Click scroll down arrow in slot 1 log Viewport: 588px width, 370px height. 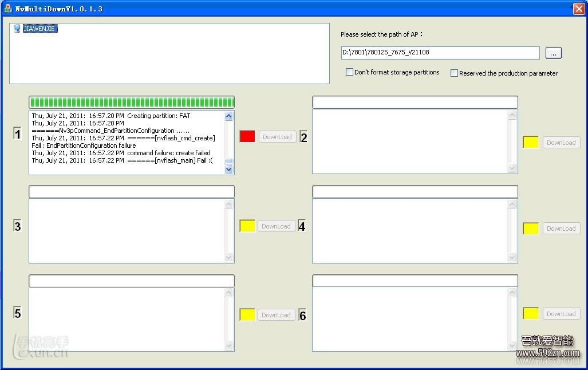tap(229, 170)
